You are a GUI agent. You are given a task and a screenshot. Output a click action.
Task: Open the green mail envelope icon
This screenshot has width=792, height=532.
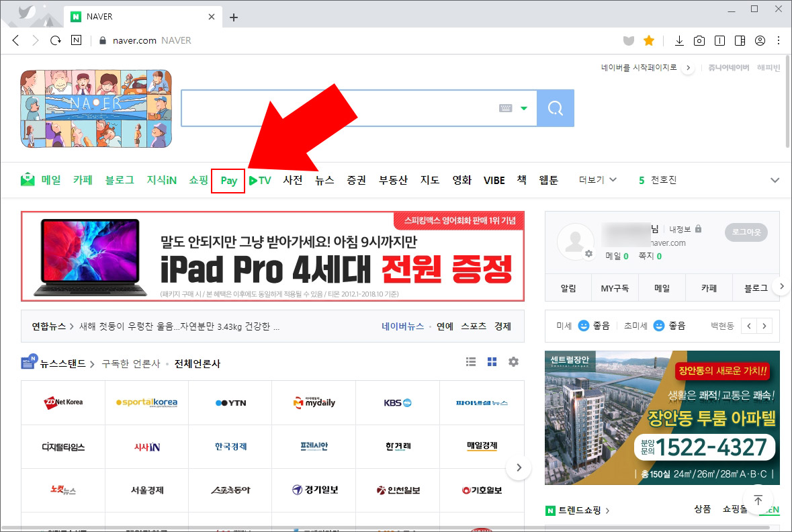pyautogui.click(x=28, y=179)
